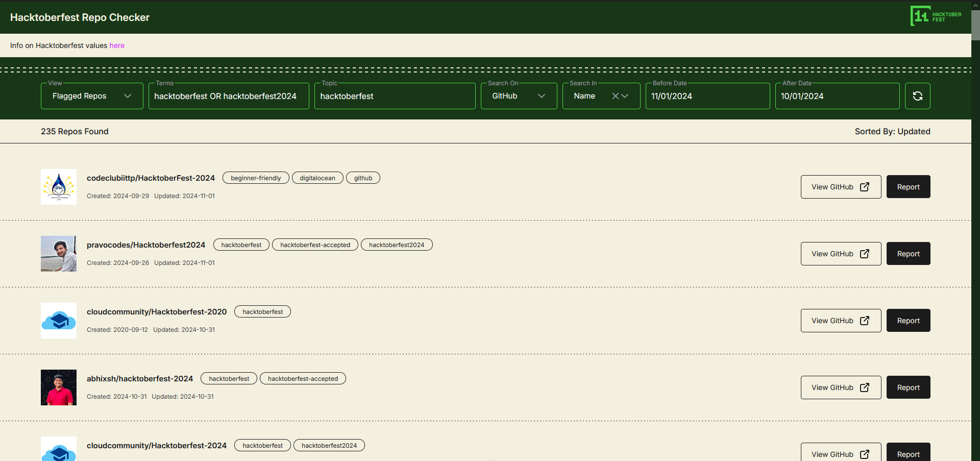The width and height of the screenshot is (980, 461).
Task: Click the digitalocean topic tag
Action: [x=317, y=178]
